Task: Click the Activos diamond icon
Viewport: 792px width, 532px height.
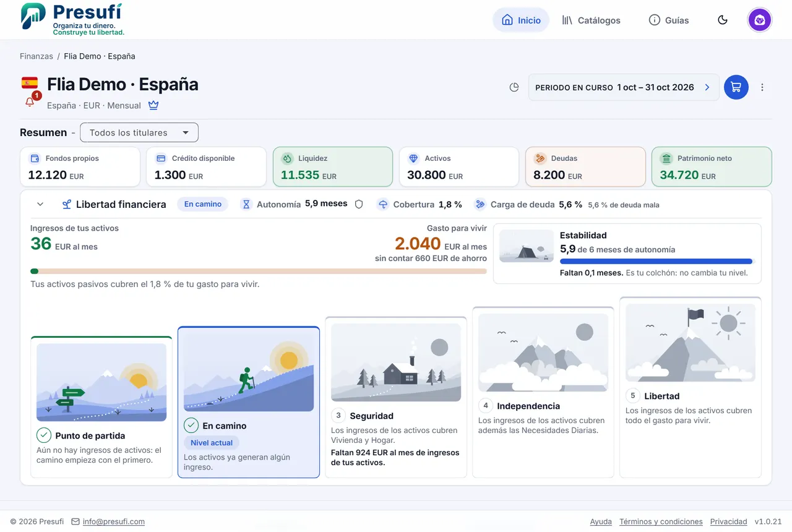Action: 414,158
